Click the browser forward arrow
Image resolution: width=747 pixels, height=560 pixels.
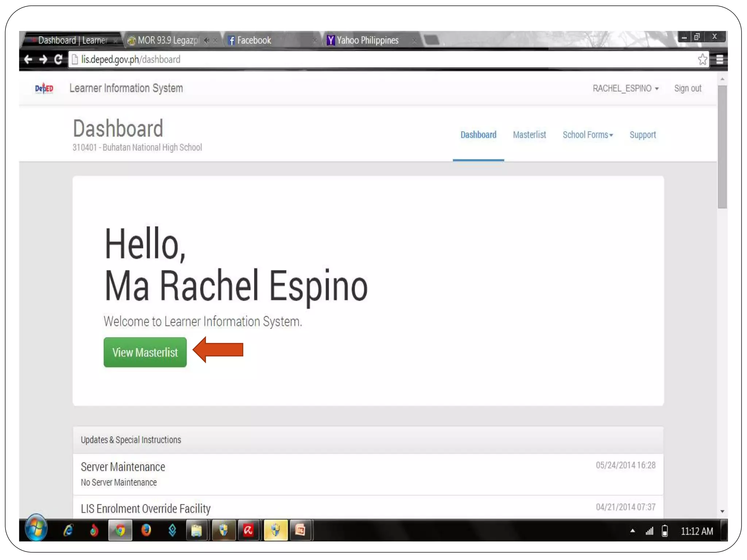[x=43, y=59]
